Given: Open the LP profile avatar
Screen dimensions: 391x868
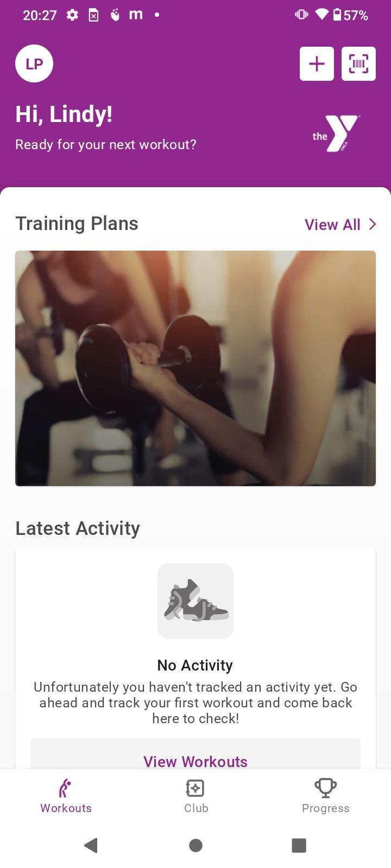Looking at the screenshot, I should click(34, 63).
